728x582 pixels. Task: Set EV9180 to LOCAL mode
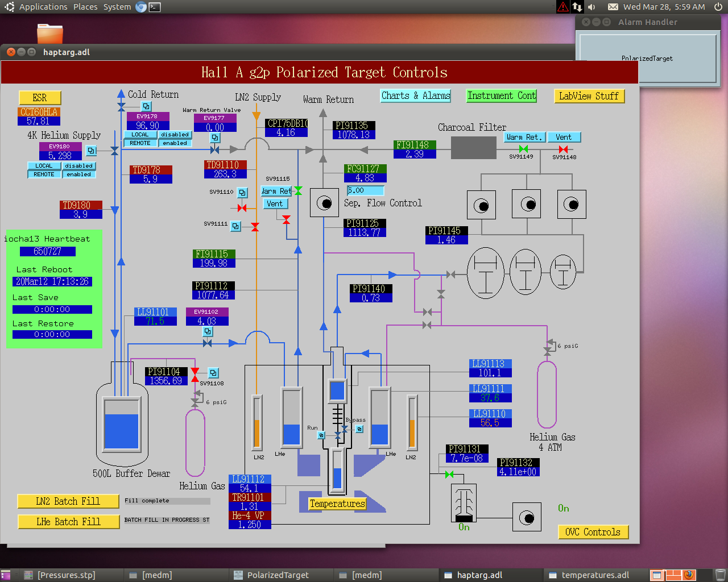[x=44, y=166]
